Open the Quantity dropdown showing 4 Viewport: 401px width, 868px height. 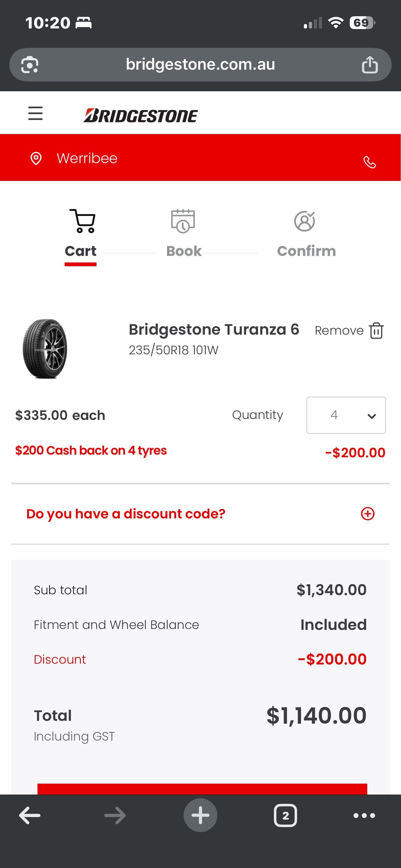point(346,415)
